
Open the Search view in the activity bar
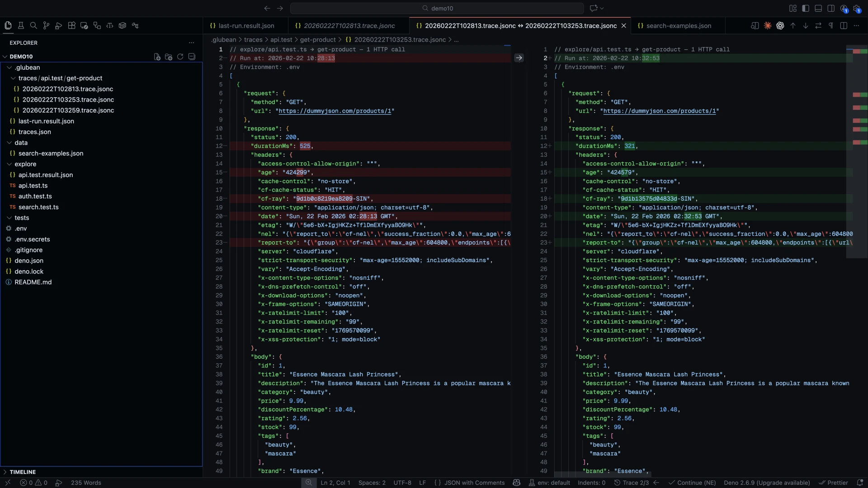[33, 26]
